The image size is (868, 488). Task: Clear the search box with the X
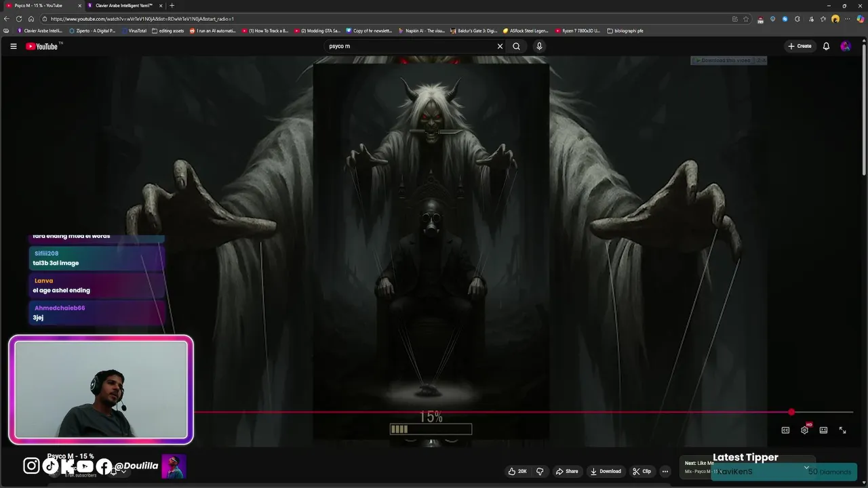pyautogui.click(x=500, y=46)
